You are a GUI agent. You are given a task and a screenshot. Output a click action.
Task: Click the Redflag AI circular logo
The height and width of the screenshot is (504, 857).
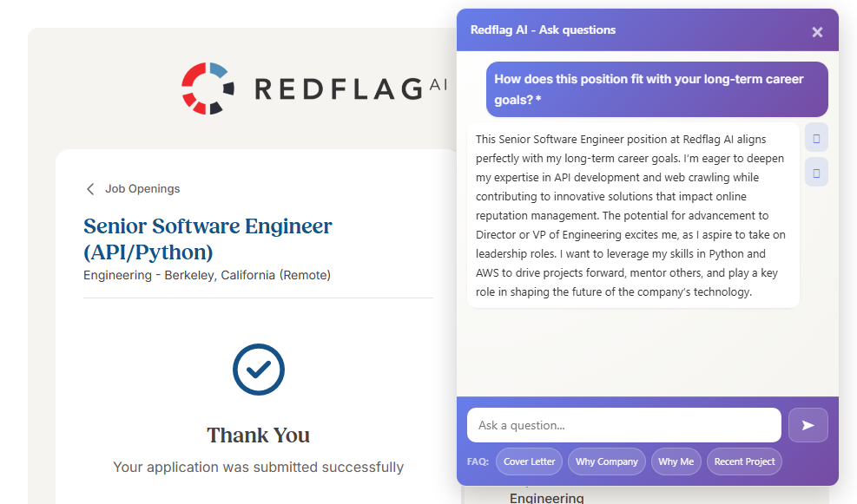pyautogui.click(x=208, y=88)
